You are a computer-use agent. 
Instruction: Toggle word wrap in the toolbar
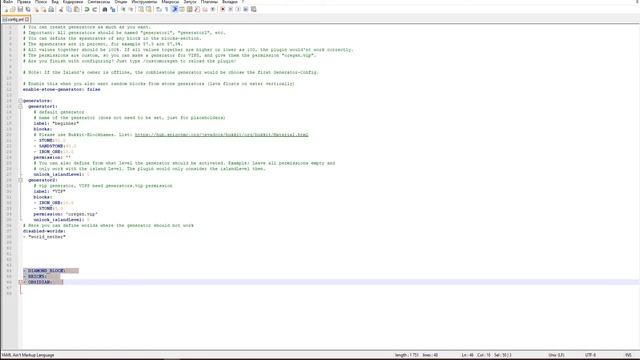pyautogui.click(x=158, y=9)
